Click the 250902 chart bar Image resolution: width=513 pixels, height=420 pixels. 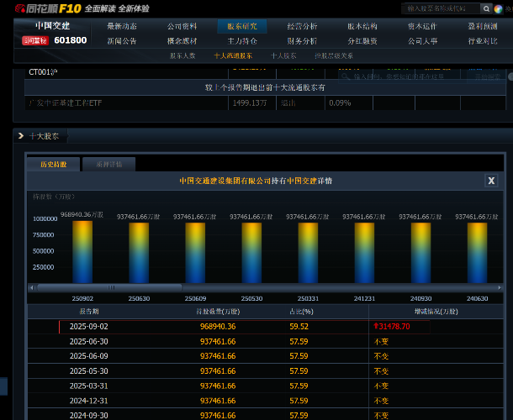pos(82,252)
